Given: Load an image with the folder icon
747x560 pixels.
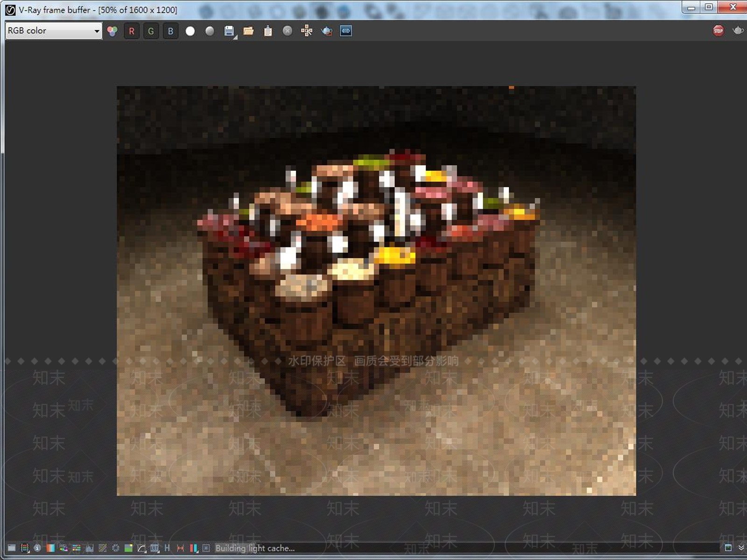Looking at the screenshot, I should pyautogui.click(x=248, y=31).
